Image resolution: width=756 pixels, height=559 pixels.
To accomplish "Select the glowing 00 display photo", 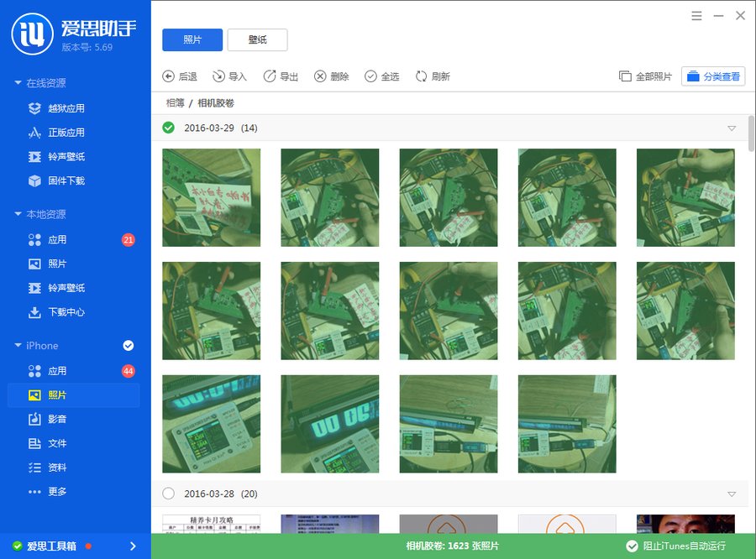I will pyautogui.click(x=330, y=424).
